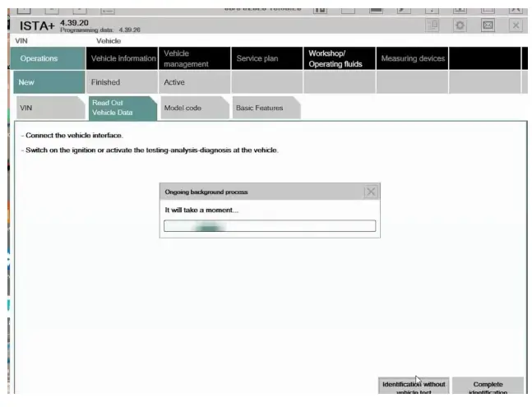Click the background process progress bar
This screenshot has width=532, height=407.
[270, 226]
